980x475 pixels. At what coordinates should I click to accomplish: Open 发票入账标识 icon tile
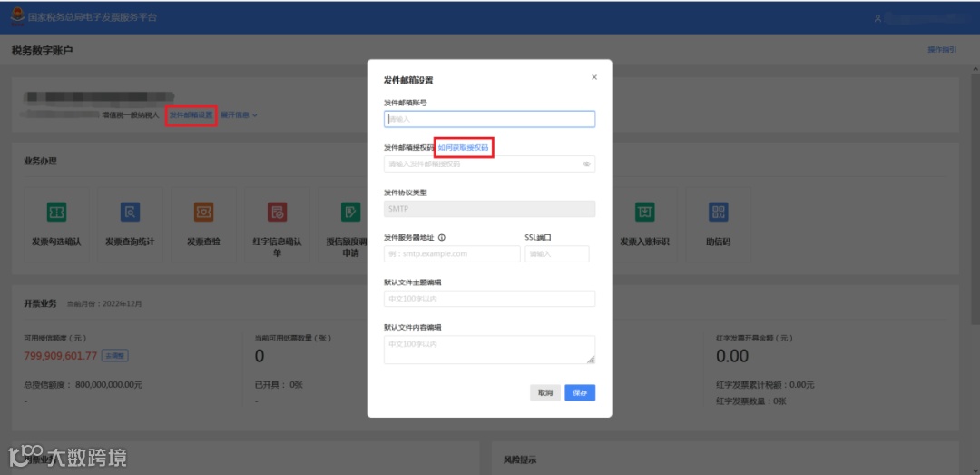coord(644,223)
